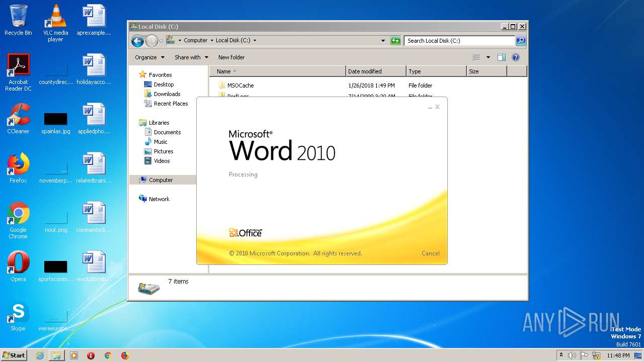The width and height of the screenshot is (644, 362).
Task: Sort files by Size column
Action: pyautogui.click(x=487, y=71)
